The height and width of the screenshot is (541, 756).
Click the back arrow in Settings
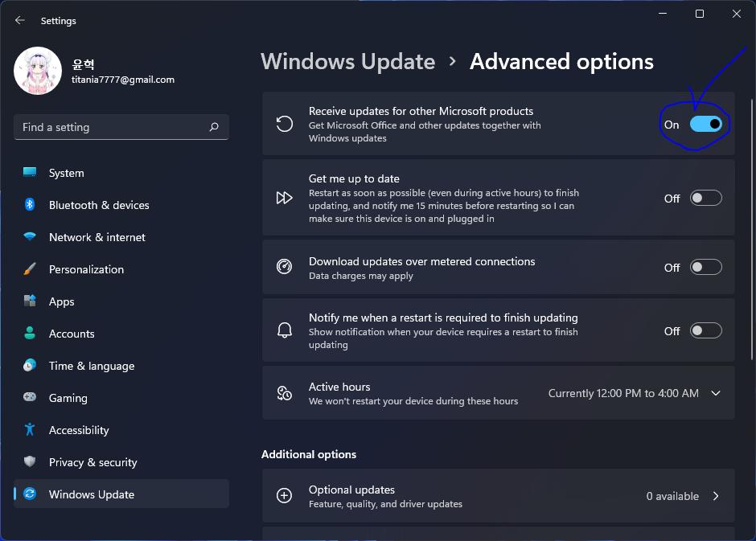point(20,20)
